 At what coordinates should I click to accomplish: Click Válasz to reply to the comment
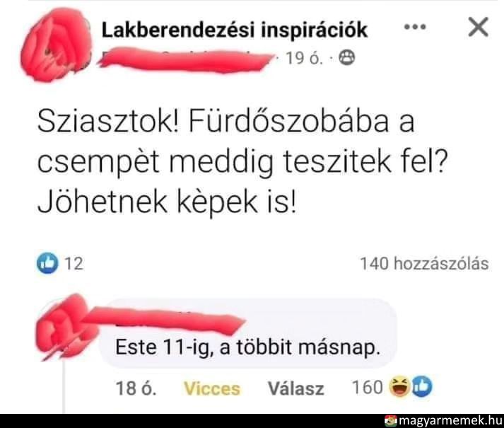(x=296, y=388)
